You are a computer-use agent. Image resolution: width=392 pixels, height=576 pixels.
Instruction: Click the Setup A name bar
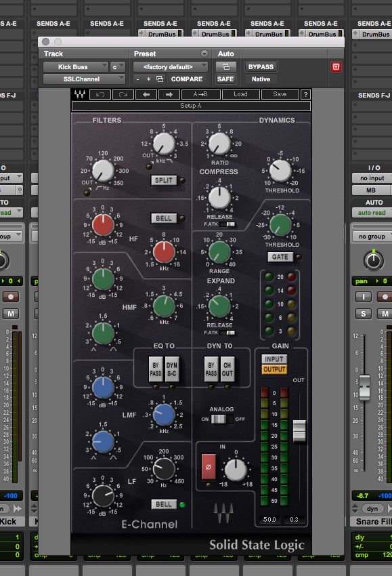point(191,106)
